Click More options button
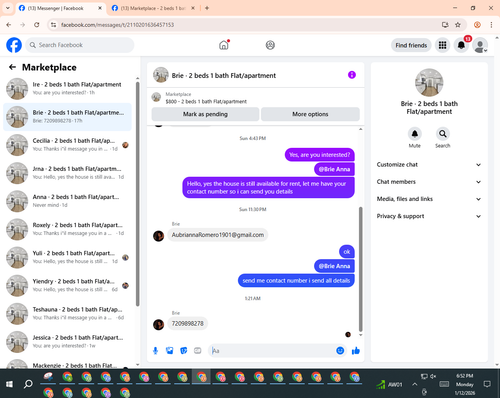The image size is (500, 398). tap(310, 114)
